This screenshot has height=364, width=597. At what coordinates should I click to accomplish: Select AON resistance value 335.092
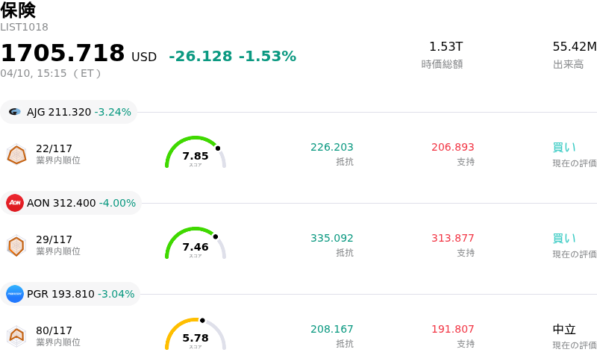click(x=332, y=238)
